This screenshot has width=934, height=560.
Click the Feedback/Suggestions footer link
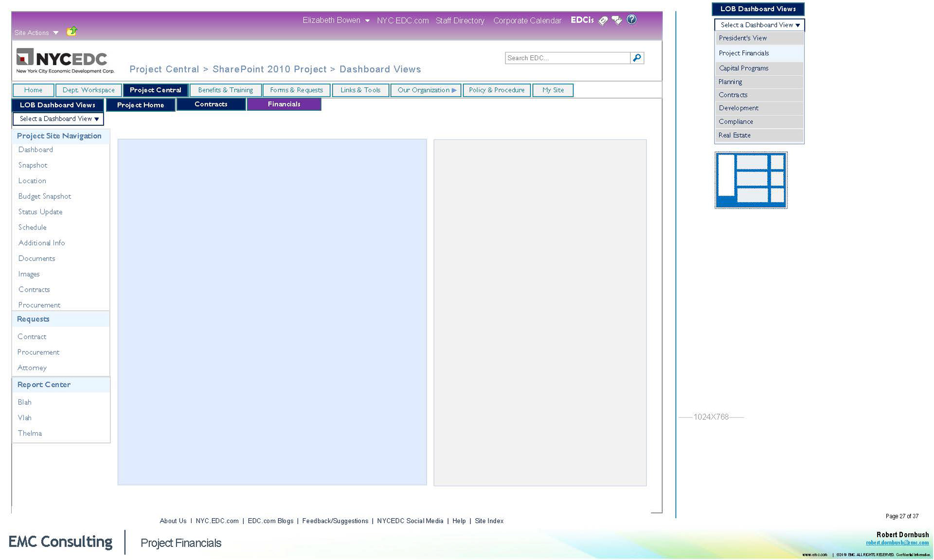pyautogui.click(x=335, y=521)
